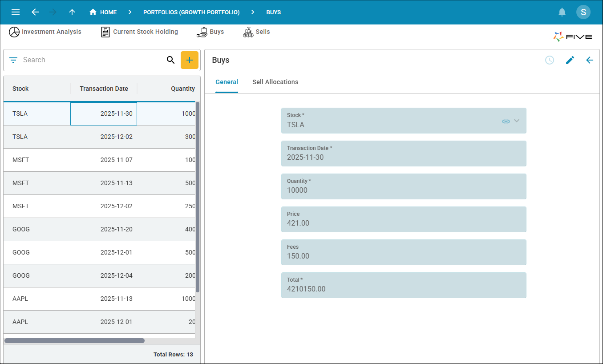Select GOOG row dated 2025-11-20
The height and width of the screenshot is (364, 603).
point(99,229)
